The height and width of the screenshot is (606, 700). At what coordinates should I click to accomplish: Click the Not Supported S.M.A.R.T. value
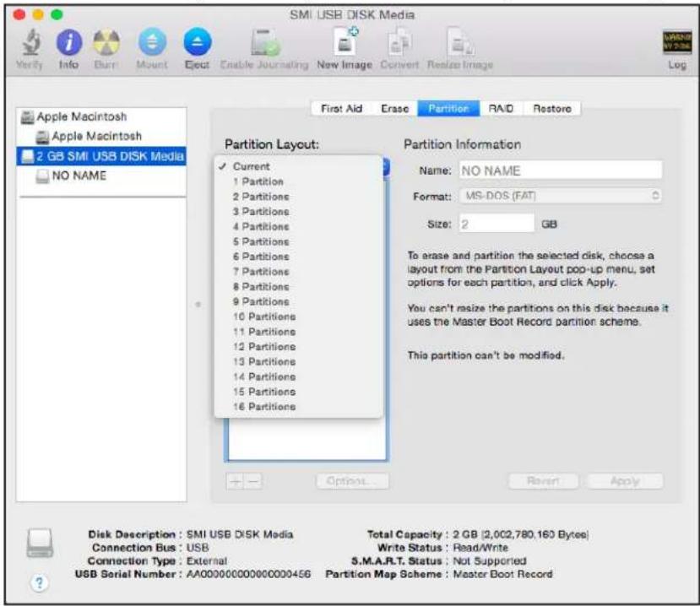click(x=490, y=561)
